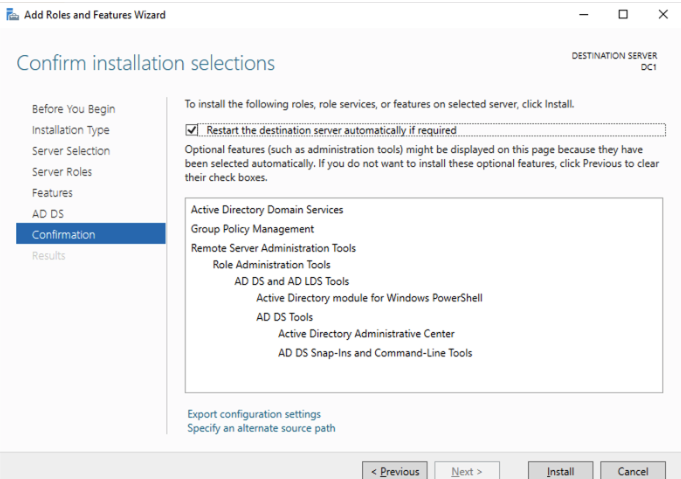Select the AD DS step in sidebar
Screen dimensions: 681x479
[47, 214]
